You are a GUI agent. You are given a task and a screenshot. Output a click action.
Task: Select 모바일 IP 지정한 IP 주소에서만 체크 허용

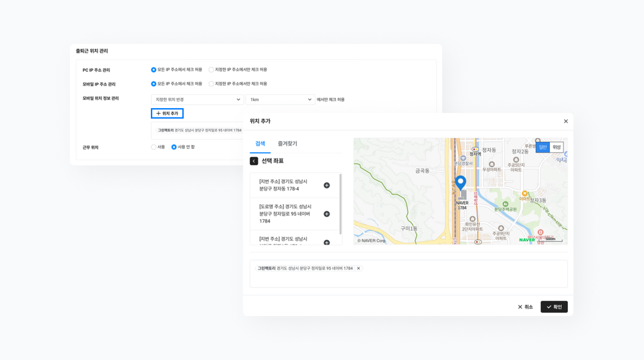coord(211,84)
